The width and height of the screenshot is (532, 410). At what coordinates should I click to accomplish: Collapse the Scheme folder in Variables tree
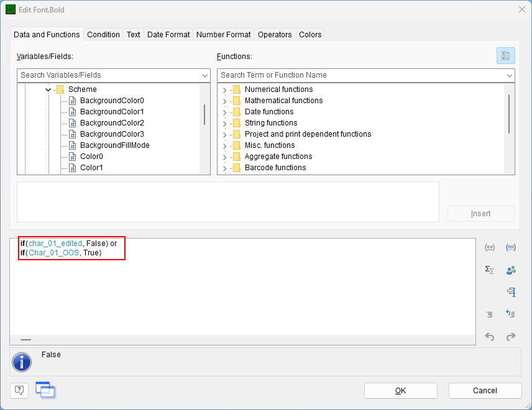[x=48, y=89]
